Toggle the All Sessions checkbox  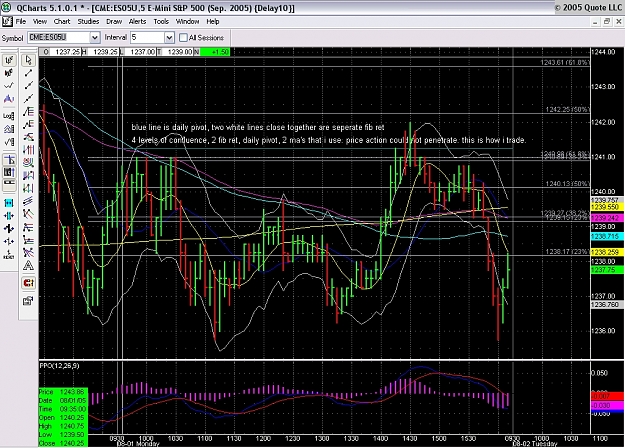pos(183,37)
